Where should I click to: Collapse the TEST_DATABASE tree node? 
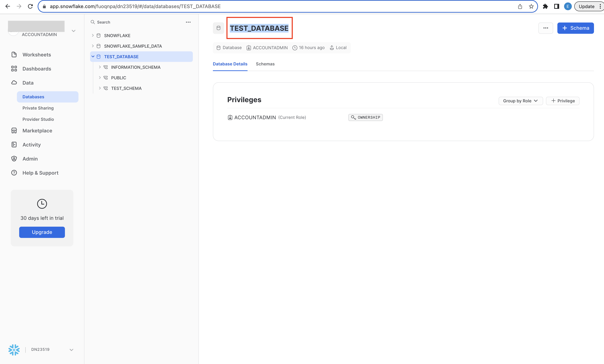(93, 57)
